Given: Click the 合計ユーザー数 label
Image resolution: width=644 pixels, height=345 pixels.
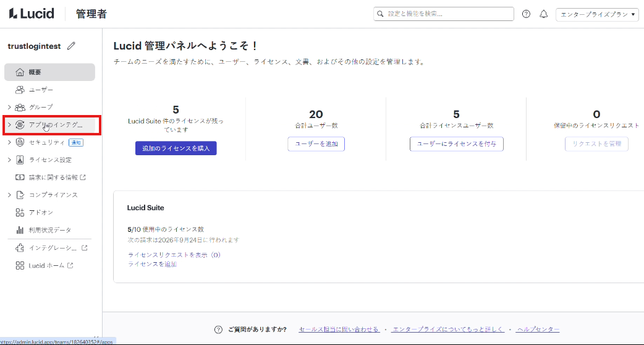Looking at the screenshot, I should [x=316, y=126].
